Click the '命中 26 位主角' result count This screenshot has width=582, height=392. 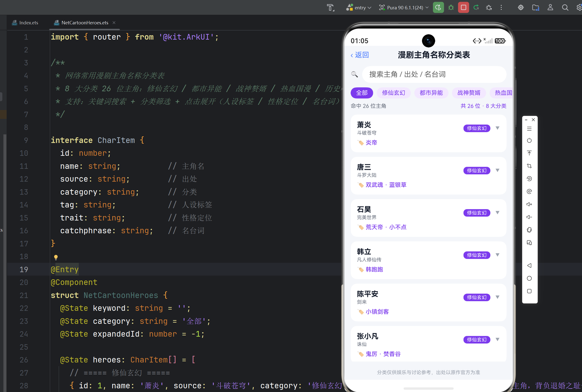368,106
